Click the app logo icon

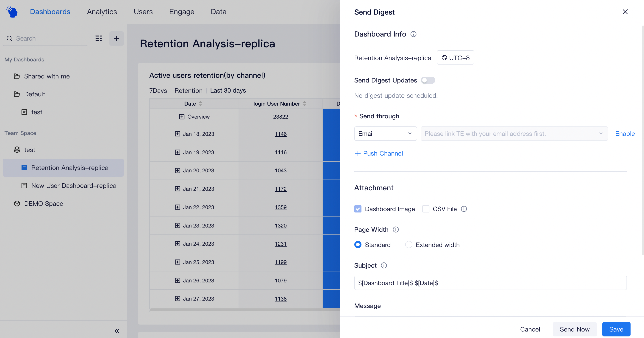12,11
